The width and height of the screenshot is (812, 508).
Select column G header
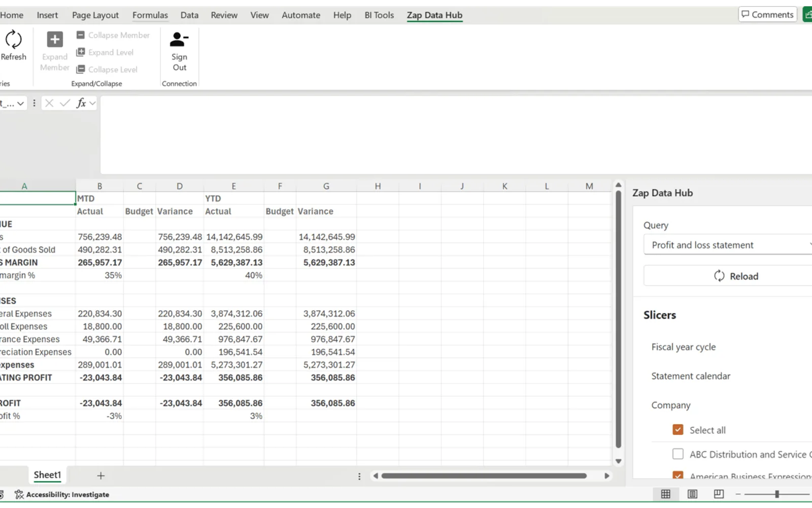point(326,186)
